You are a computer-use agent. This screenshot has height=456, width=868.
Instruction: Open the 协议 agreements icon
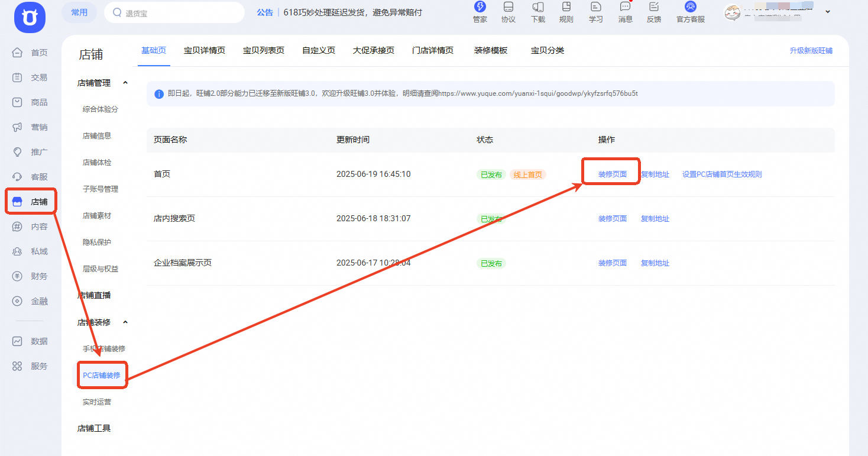click(x=508, y=7)
